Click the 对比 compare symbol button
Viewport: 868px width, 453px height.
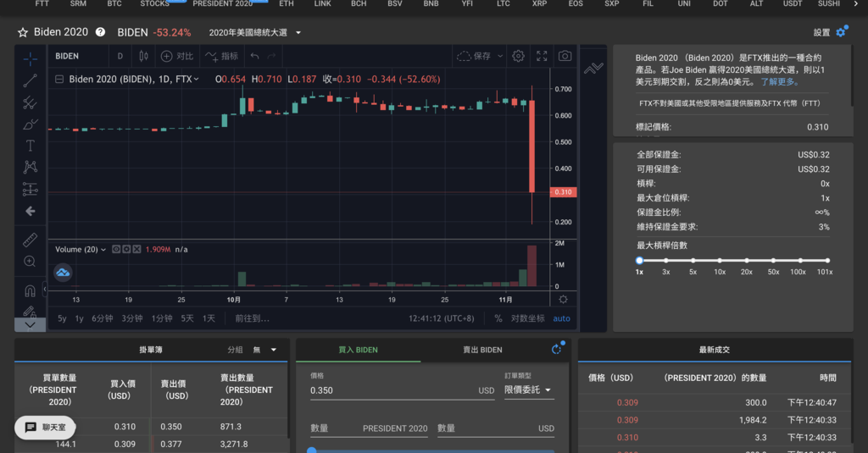pos(177,56)
